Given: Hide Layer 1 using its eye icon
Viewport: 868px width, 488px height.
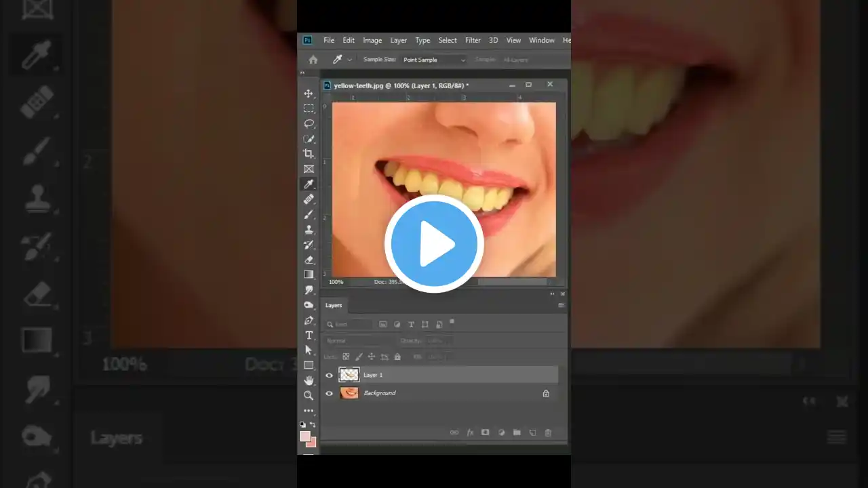Looking at the screenshot, I should pos(330,375).
